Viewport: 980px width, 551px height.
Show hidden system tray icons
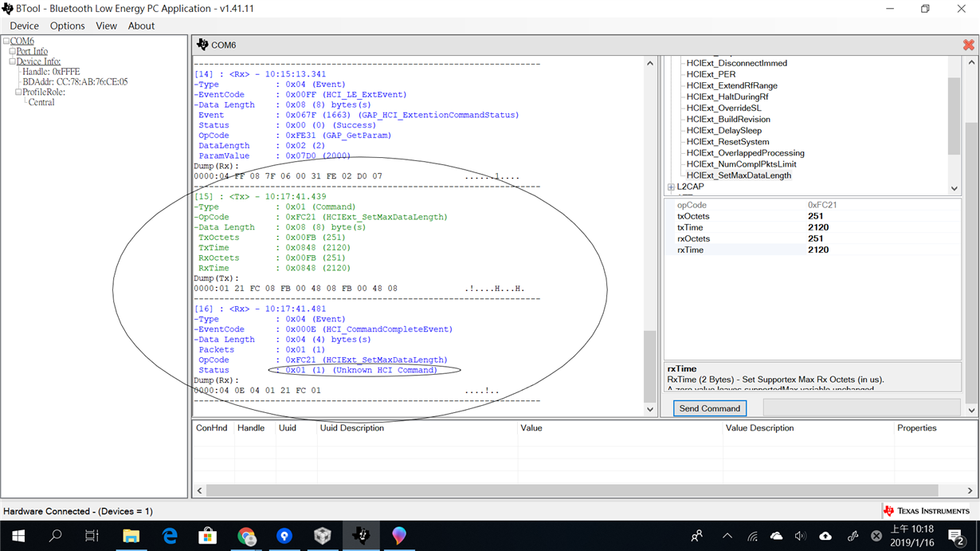[x=727, y=536]
